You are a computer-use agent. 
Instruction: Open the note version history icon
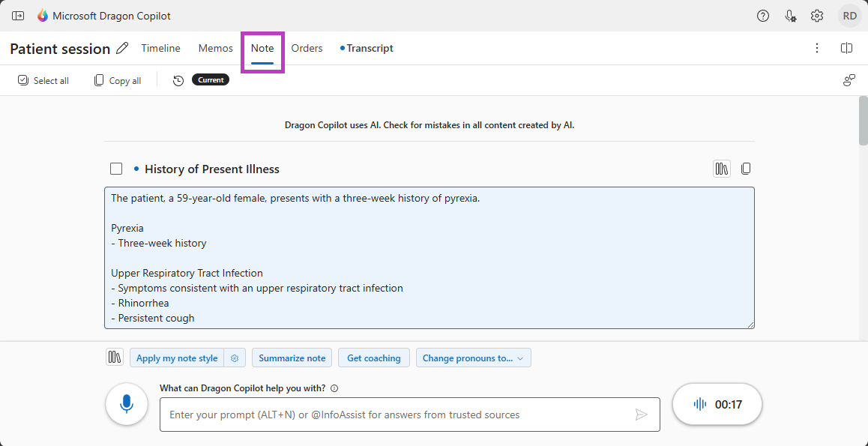click(178, 80)
